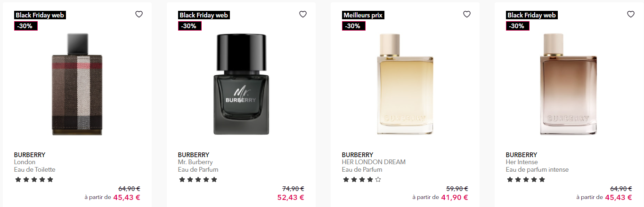Favorite Mr. Burberry with heart icon
The height and width of the screenshot is (207, 644).
[x=303, y=14]
